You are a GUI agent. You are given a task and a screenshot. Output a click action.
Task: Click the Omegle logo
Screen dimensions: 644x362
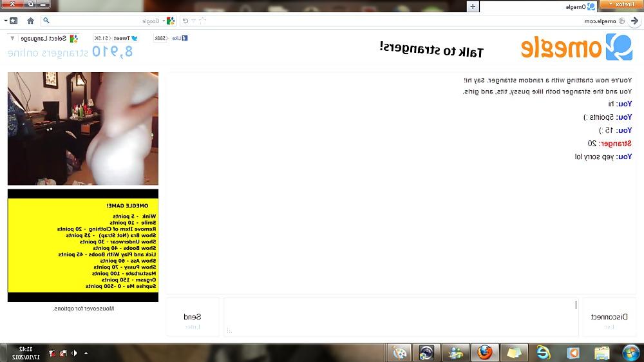576,47
